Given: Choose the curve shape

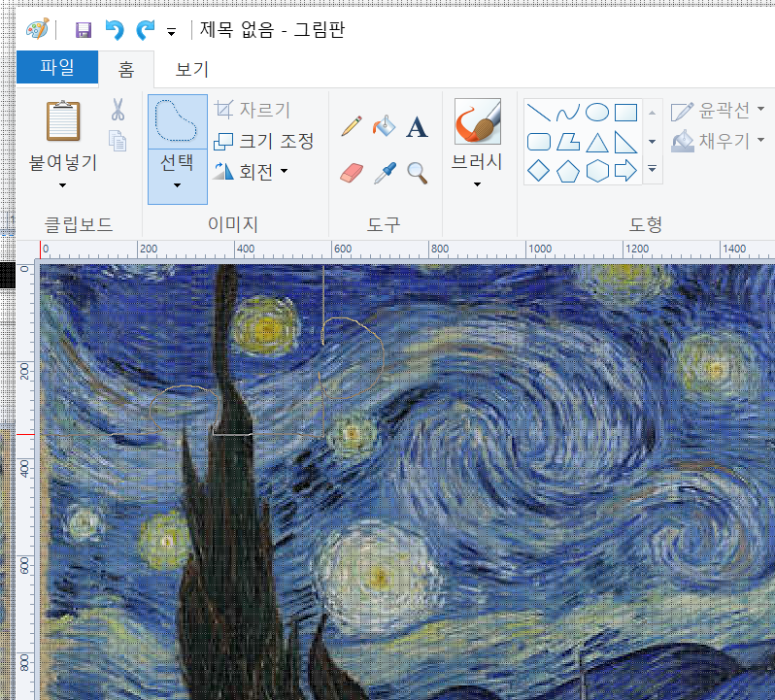Looking at the screenshot, I should coord(568,113).
